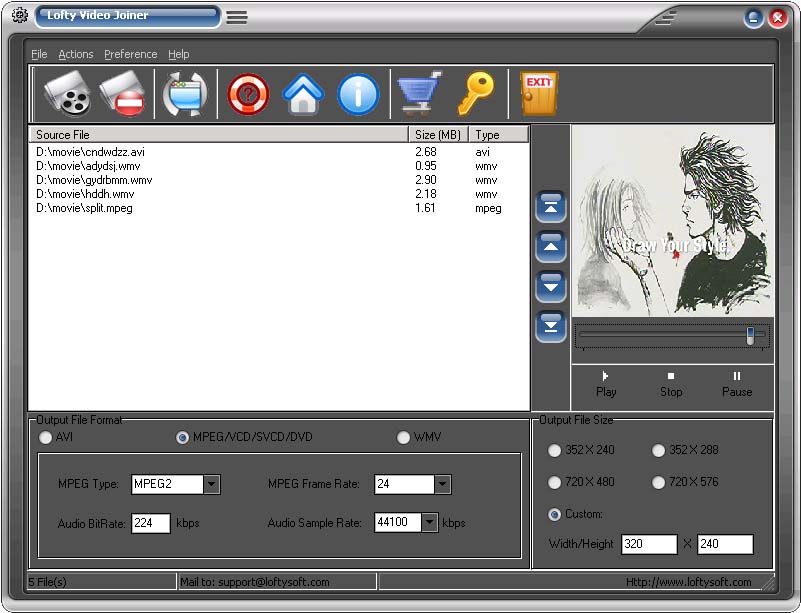Click the yellow key Register icon

[x=476, y=92]
